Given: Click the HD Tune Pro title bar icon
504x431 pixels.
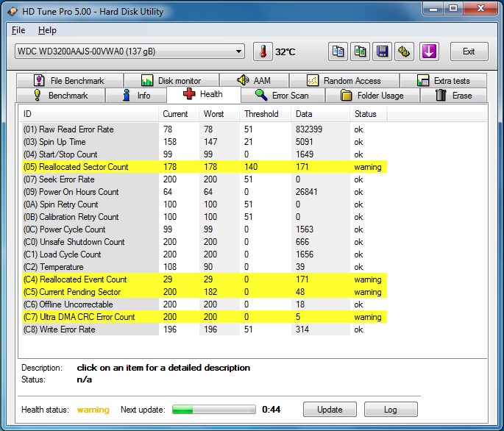Looking at the screenshot, I should tap(13, 12).
